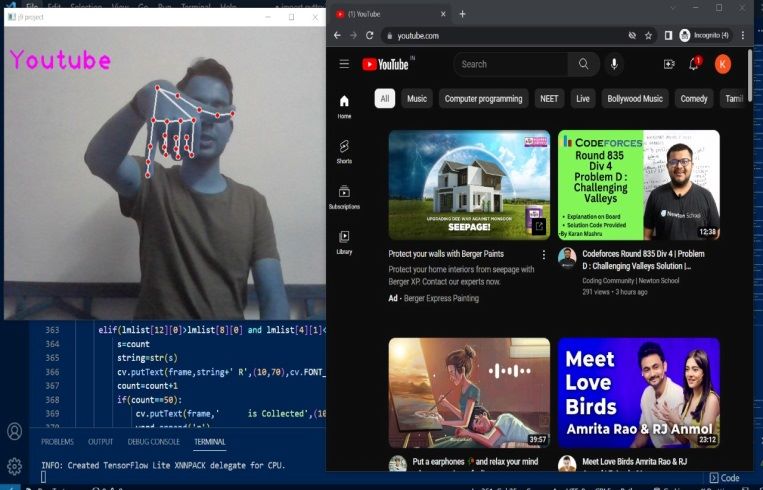
Task: Open the painting girl lofi thumbnail
Action: point(469,393)
